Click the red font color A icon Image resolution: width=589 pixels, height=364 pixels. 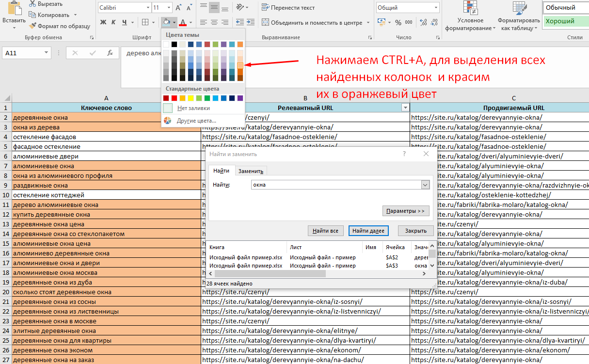pos(183,22)
